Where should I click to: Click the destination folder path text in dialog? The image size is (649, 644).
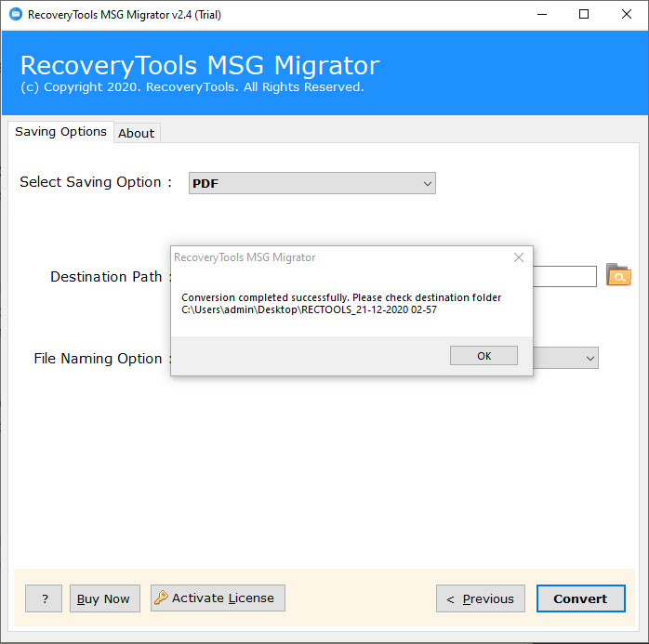click(x=309, y=309)
